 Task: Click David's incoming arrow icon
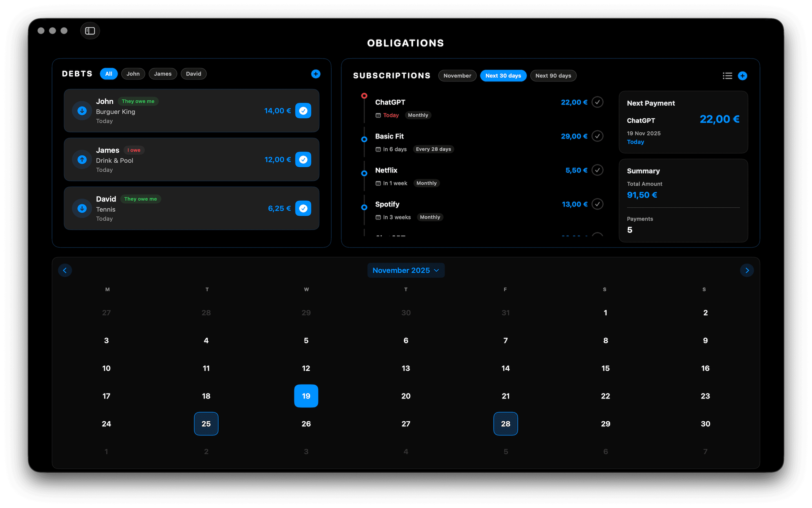82,208
